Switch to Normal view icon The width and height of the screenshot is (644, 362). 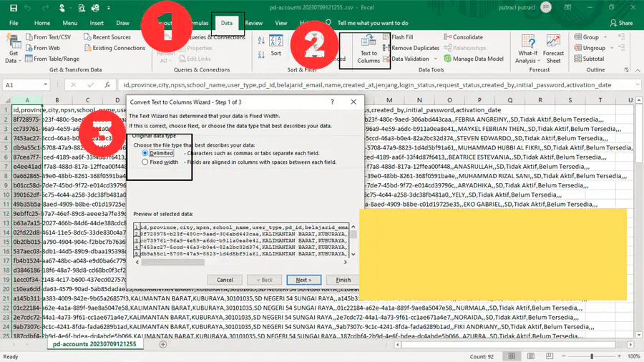pyautogui.click(x=512, y=356)
